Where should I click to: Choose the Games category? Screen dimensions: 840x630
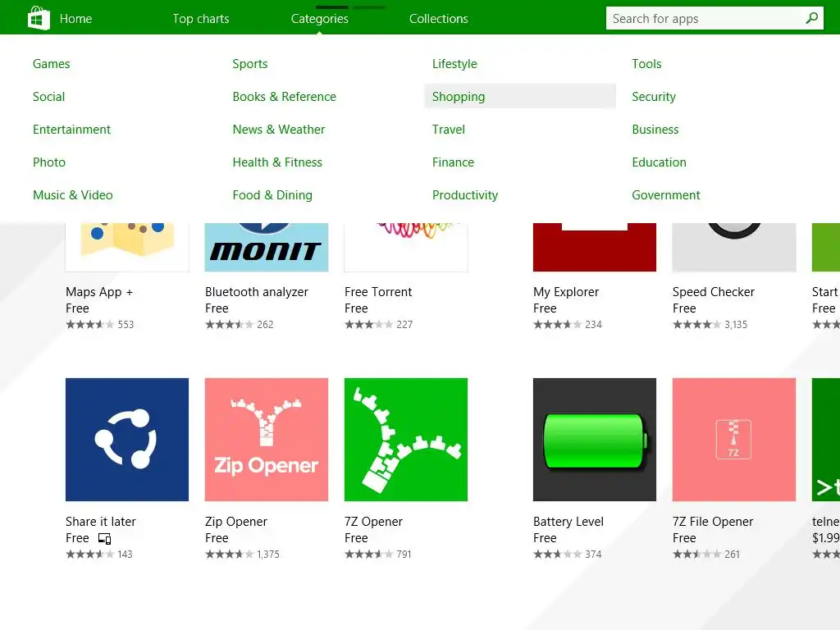pyautogui.click(x=52, y=64)
